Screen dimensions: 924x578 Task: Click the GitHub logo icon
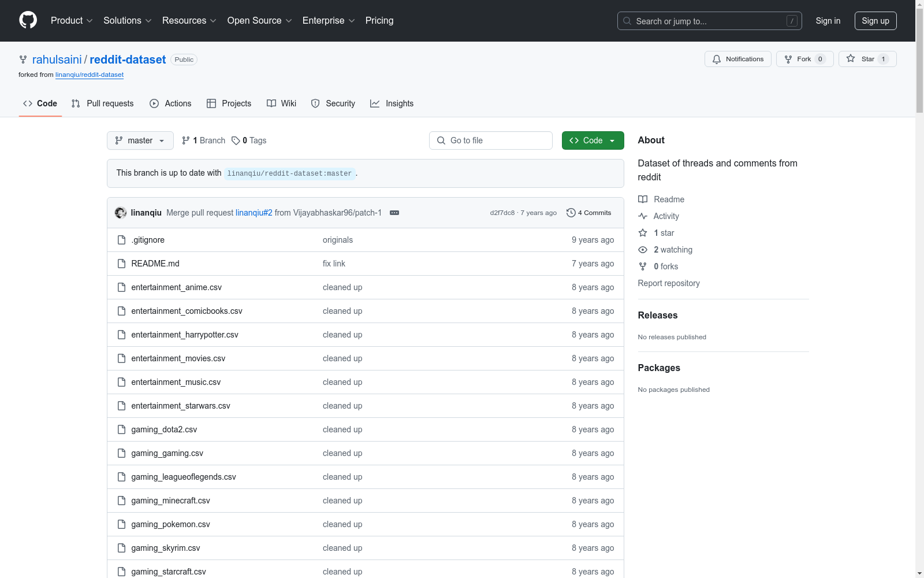(28, 20)
